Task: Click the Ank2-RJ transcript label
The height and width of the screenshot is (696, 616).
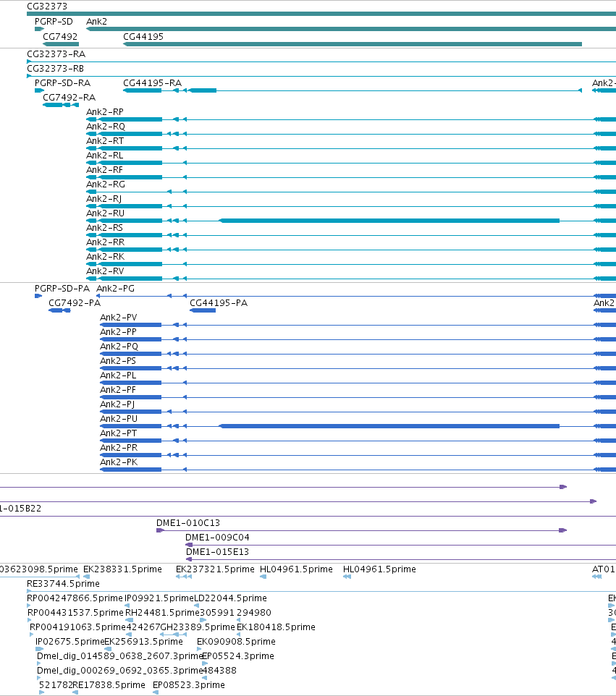Action: (x=104, y=199)
